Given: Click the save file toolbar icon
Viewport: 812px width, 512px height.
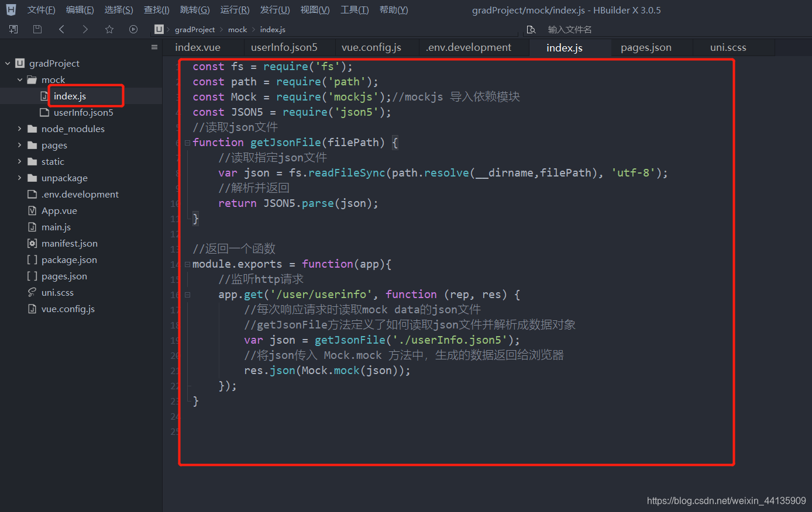Looking at the screenshot, I should [x=37, y=29].
